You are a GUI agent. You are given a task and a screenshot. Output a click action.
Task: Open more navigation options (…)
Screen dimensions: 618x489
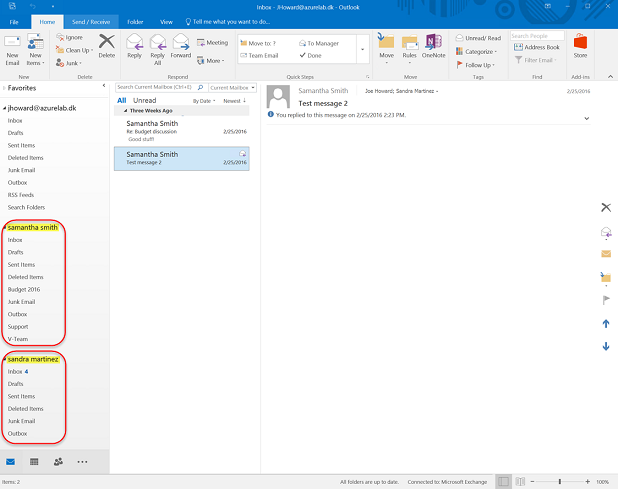point(82,461)
